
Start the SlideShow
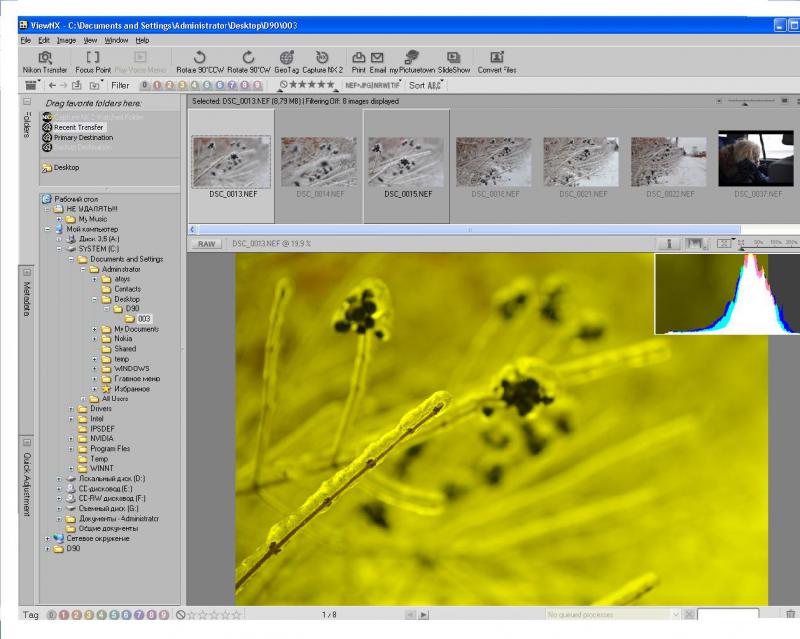click(454, 62)
